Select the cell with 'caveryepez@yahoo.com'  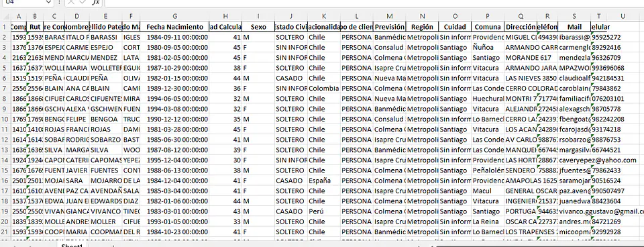(574, 160)
